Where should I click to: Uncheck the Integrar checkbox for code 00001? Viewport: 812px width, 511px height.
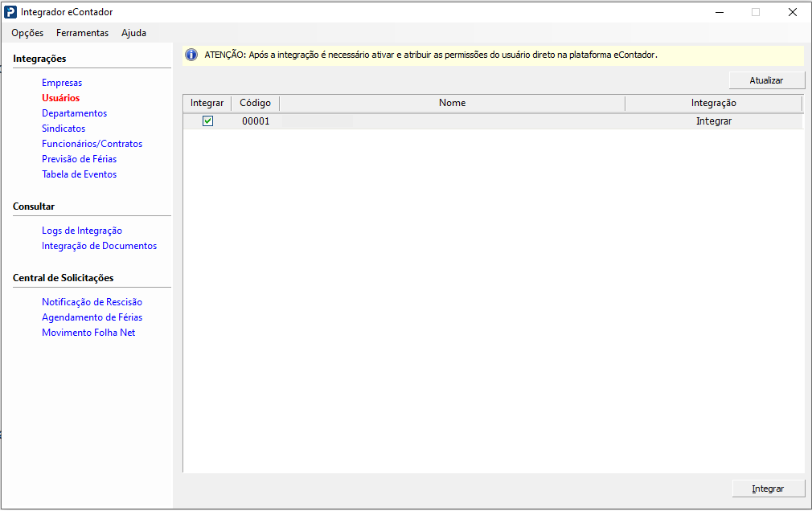pyautogui.click(x=207, y=121)
